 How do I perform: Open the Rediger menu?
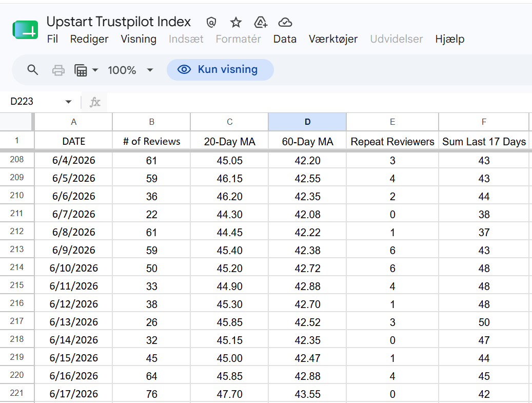(x=89, y=39)
